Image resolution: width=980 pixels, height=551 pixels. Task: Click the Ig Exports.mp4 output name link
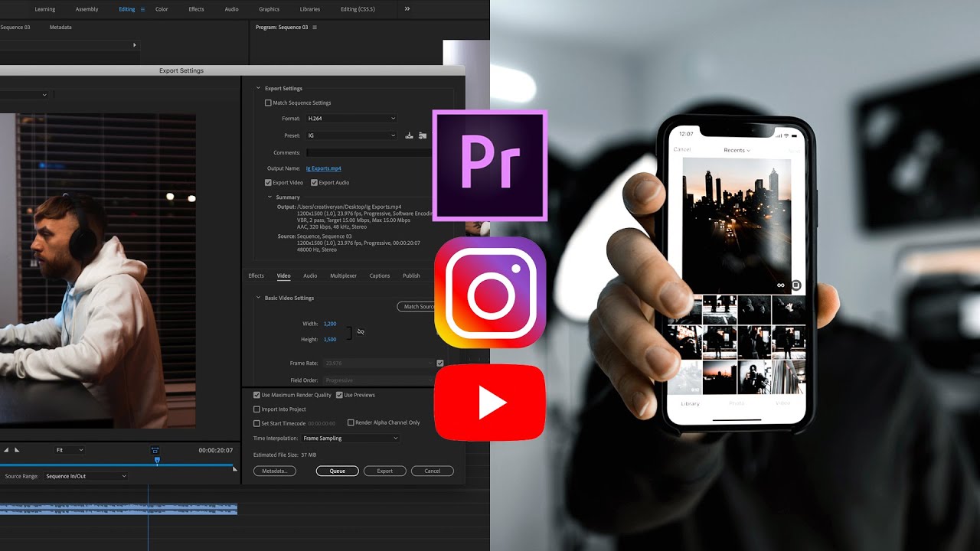(324, 168)
